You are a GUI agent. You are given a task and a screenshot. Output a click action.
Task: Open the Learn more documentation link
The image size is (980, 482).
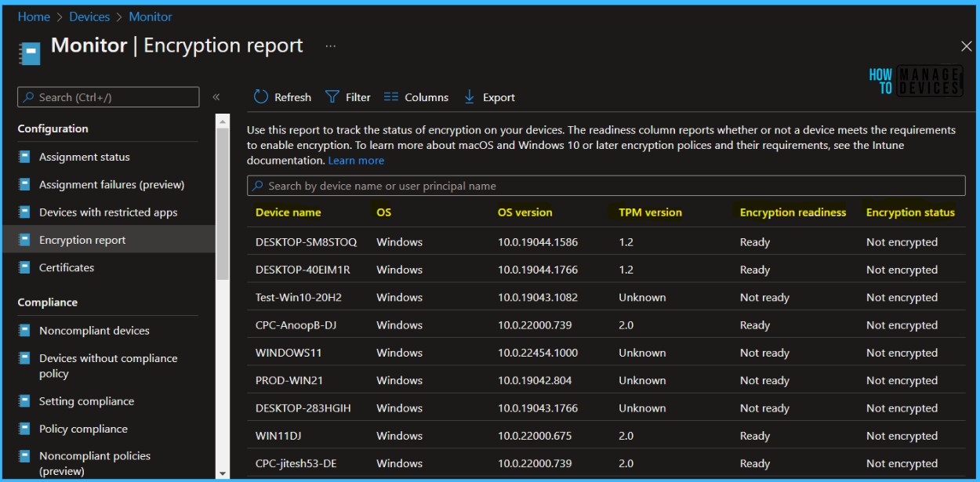pos(356,160)
